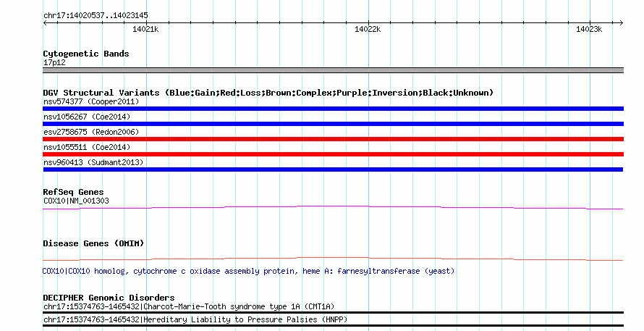
Task: Select the nsv1056267 (Coe2014) label
Action: pyautogui.click(x=87, y=117)
